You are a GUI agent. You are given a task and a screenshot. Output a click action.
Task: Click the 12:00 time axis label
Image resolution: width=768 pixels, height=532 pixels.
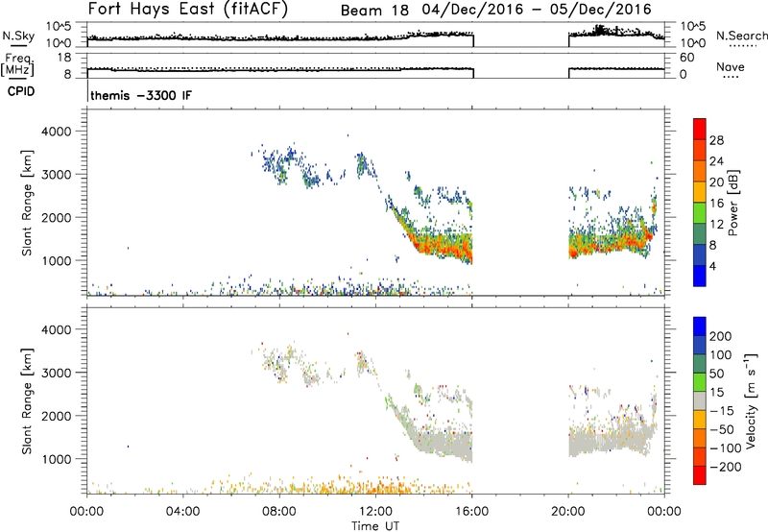click(x=375, y=512)
